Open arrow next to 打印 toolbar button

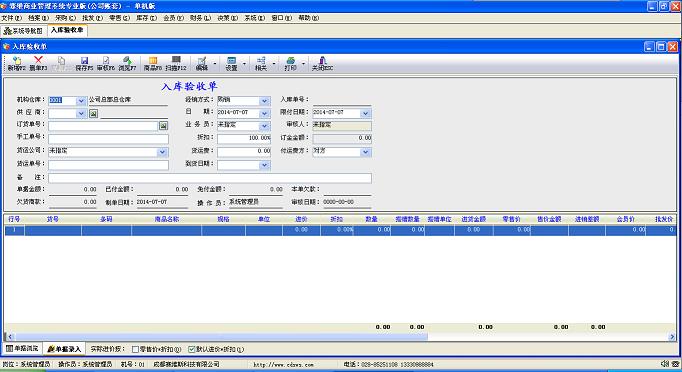pyautogui.click(x=303, y=64)
